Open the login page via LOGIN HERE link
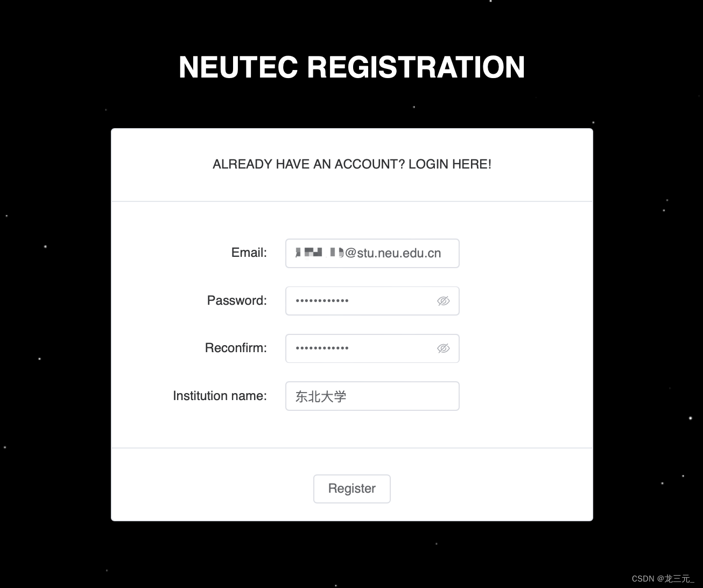The image size is (703, 588). (450, 164)
